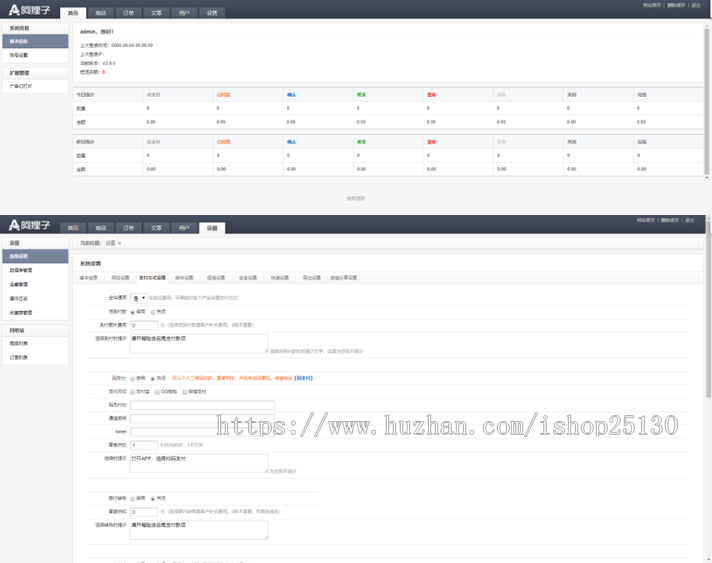The image size is (712, 563).
Task: Open the 文章 tab on the dashboard page
Action: click(x=156, y=13)
